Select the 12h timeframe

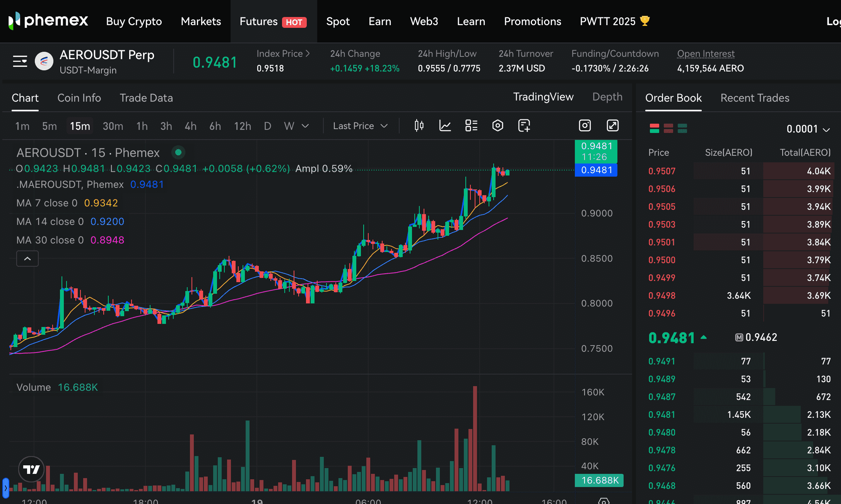tap(243, 126)
